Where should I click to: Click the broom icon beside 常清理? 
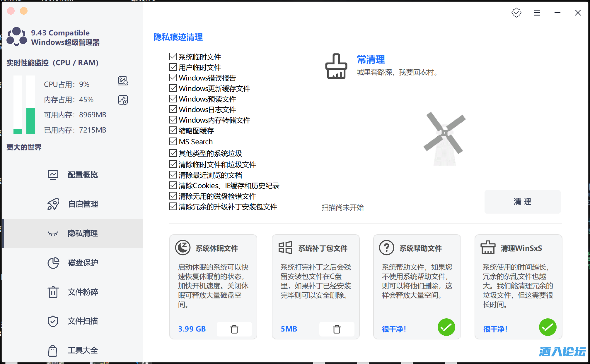[x=336, y=66]
